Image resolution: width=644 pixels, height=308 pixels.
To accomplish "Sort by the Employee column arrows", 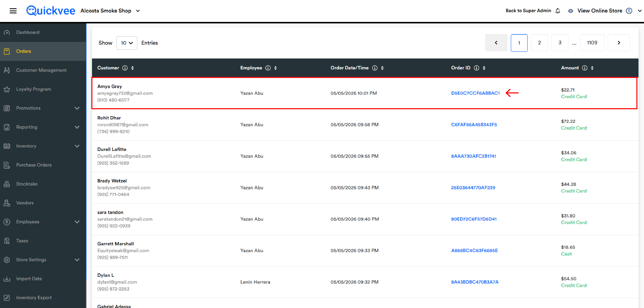I will tap(276, 68).
